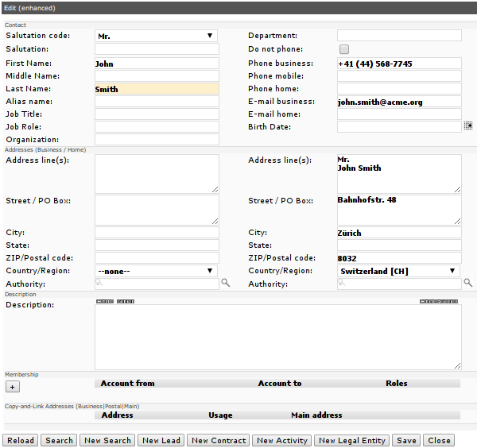Focus the Middle Name field
Screen dimensions: 477x448
point(157,76)
